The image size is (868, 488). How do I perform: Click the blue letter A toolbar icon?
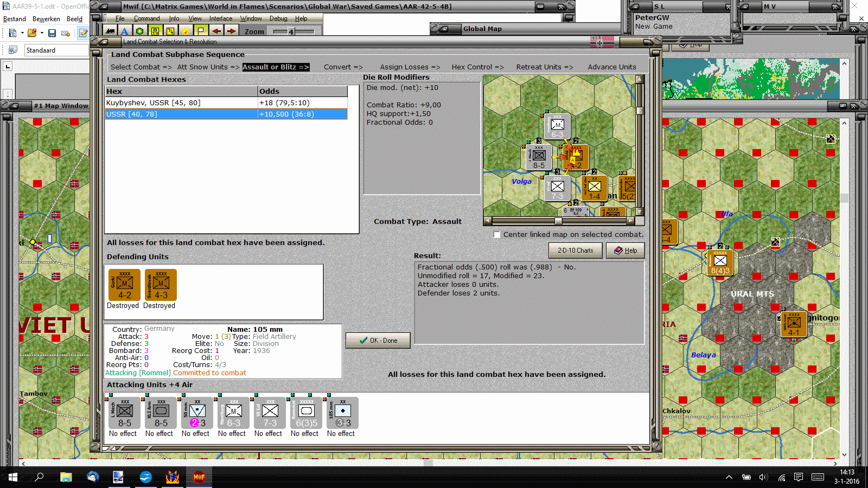pos(125,31)
